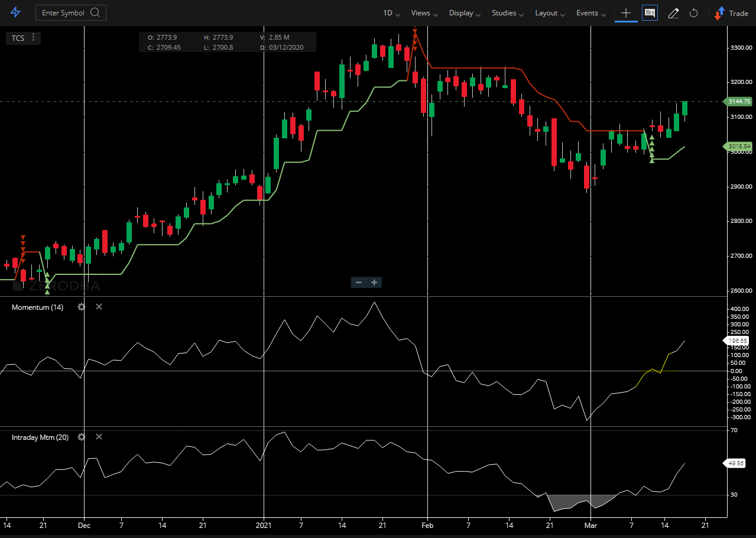756x538 pixels.
Task: Toggle the crosshair cursor tool
Action: pyautogui.click(x=626, y=13)
